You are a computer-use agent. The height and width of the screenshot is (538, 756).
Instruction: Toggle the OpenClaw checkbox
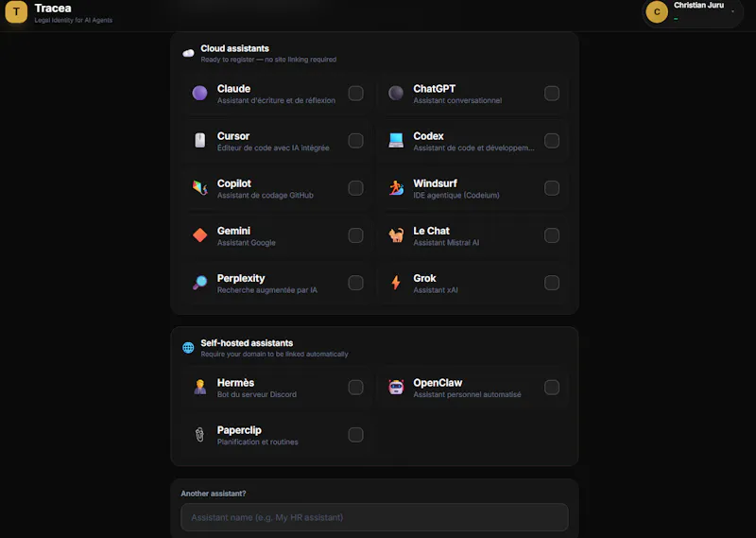coord(552,387)
